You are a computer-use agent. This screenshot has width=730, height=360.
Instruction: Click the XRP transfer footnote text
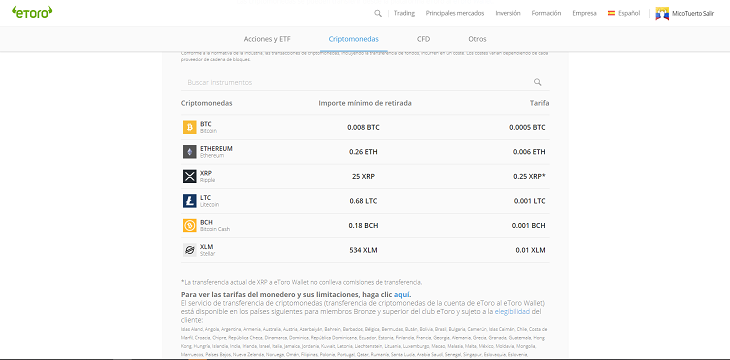point(302,282)
